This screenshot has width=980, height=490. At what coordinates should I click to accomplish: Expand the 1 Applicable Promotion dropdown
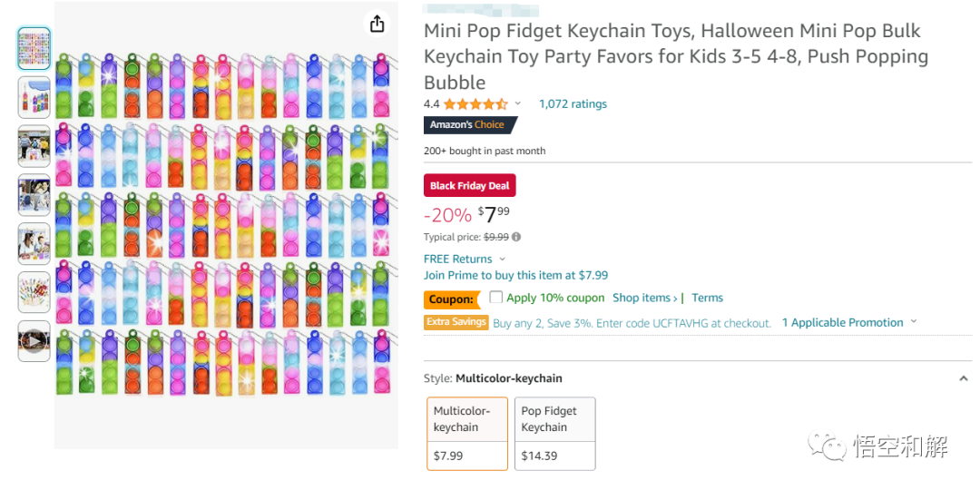click(913, 322)
